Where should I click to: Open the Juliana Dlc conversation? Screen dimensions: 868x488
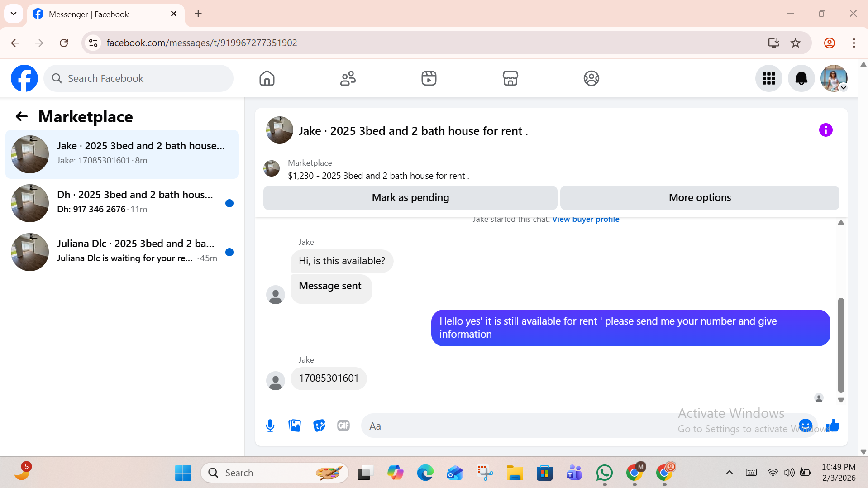[x=122, y=252]
